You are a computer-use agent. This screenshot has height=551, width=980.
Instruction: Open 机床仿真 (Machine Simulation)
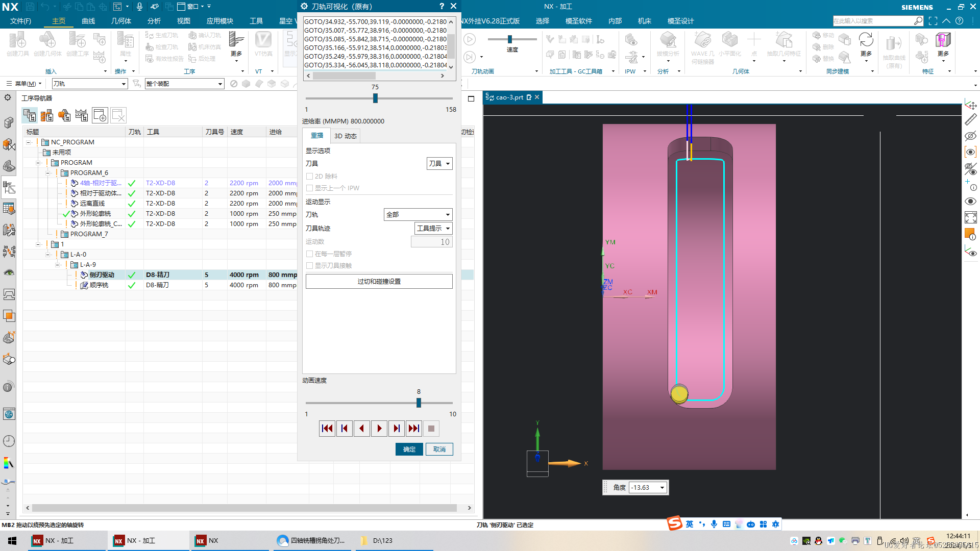pyautogui.click(x=205, y=47)
